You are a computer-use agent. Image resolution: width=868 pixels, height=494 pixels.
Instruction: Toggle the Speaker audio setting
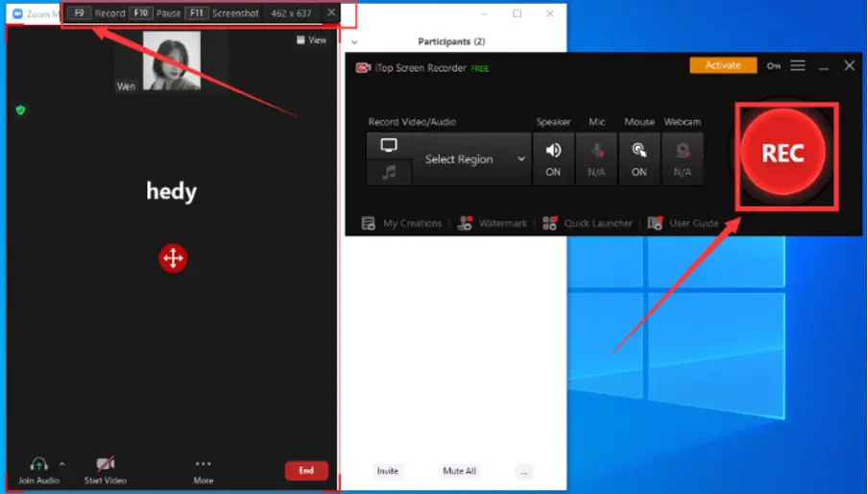click(x=553, y=158)
